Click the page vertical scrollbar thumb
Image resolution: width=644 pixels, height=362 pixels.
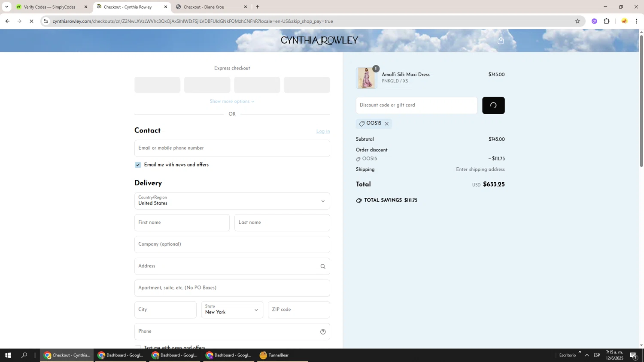point(641,101)
